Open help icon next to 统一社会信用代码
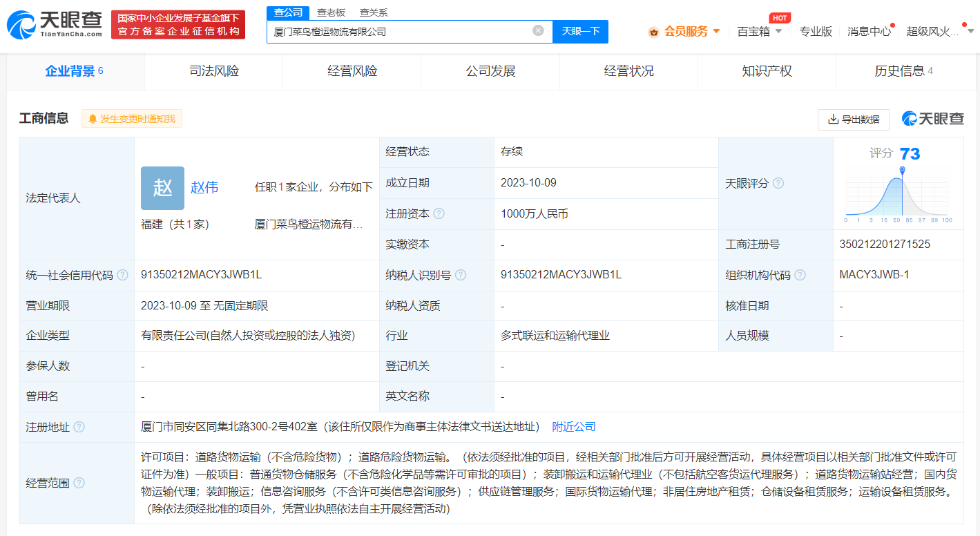The height and width of the screenshot is (536, 980). click(x=122, y=275)
